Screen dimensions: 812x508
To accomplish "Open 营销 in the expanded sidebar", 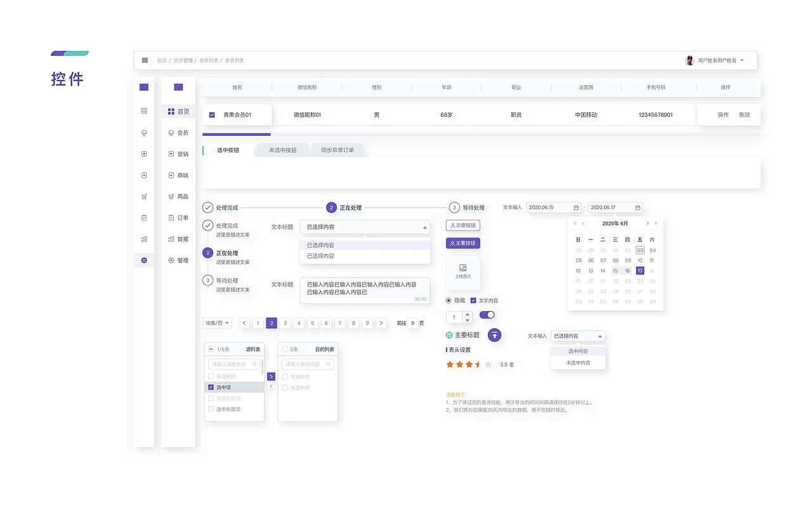I will 178,154.
